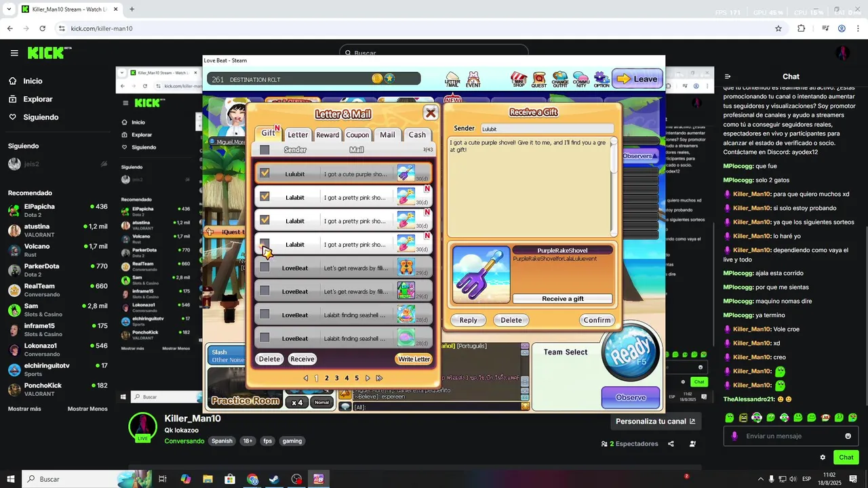Switch to the Coupon tab
Viewport: 868px width, 488px height.
(x=357, y=135)
